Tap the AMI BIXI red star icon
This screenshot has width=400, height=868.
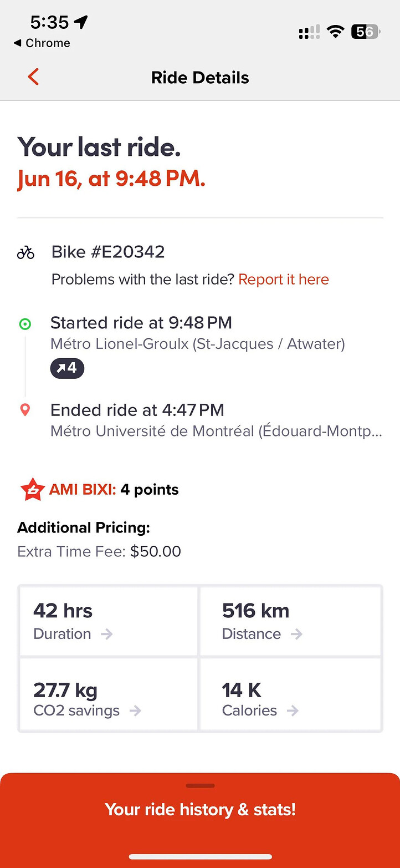coord(32,490)
